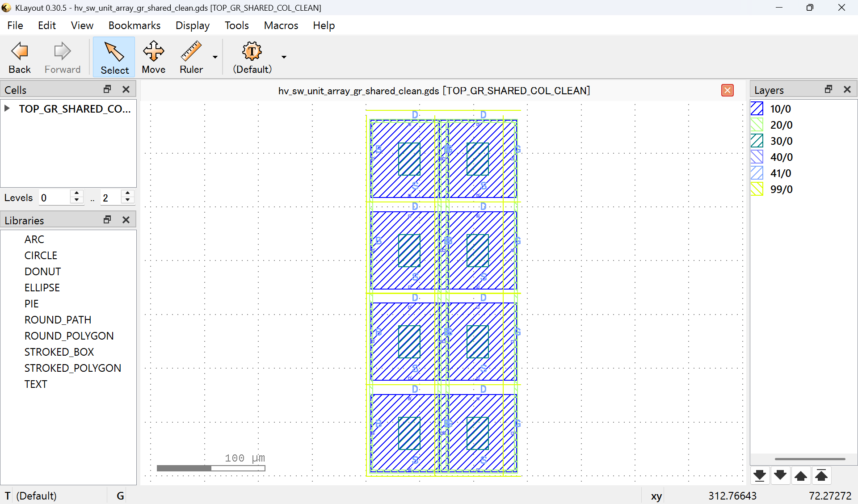
Task: Open the Macros menu
Action: click(x=281, y=25)
